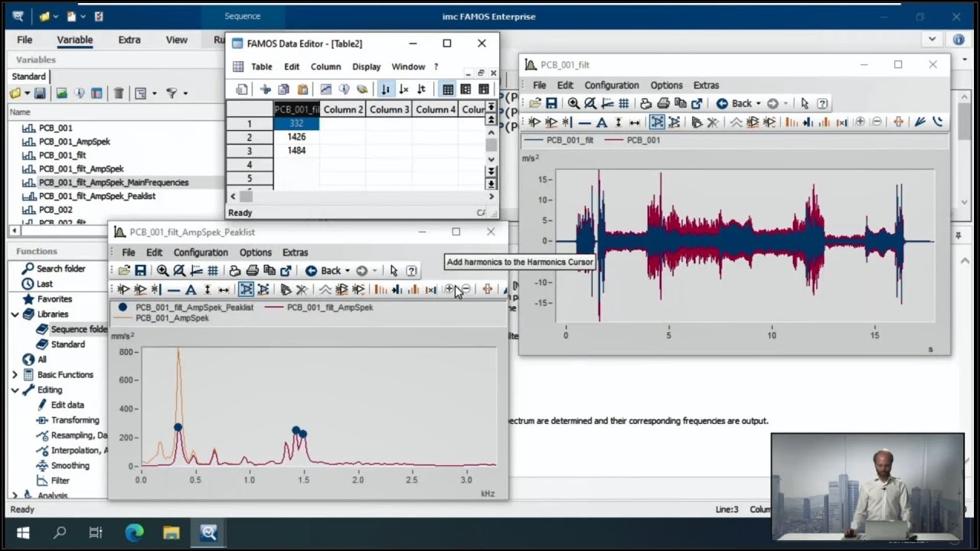Image resolution: width=980 pixels, height=551 pixels.
Task: Open the Column menu in Data Editor
Action: (x=325, y=67)
